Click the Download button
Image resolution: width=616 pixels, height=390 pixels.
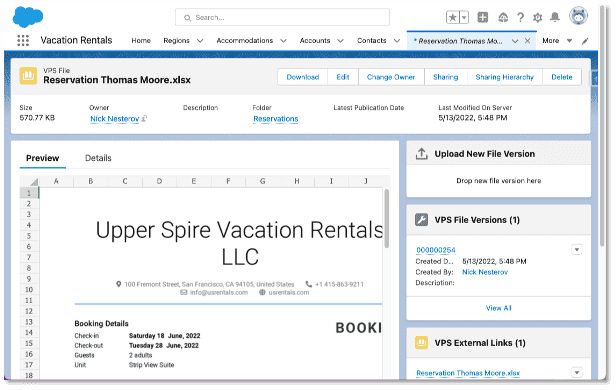(x=302, y=77)
